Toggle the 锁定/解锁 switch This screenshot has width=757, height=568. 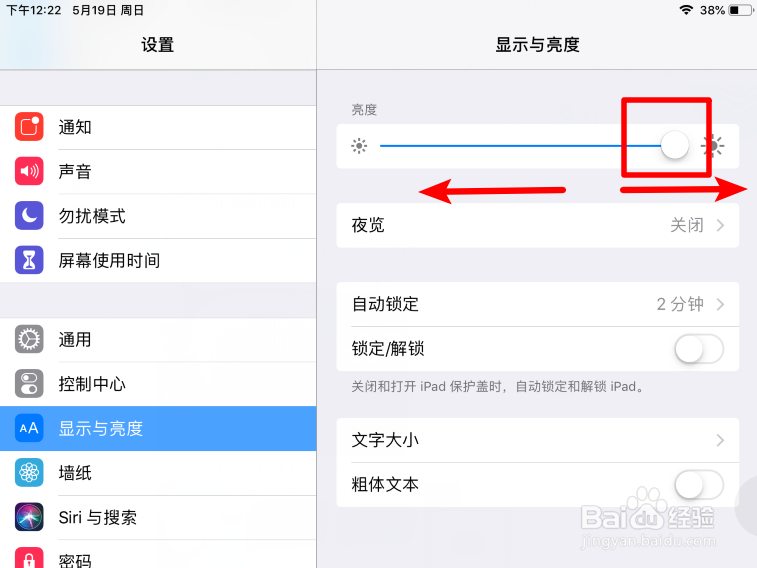[699, 349]
